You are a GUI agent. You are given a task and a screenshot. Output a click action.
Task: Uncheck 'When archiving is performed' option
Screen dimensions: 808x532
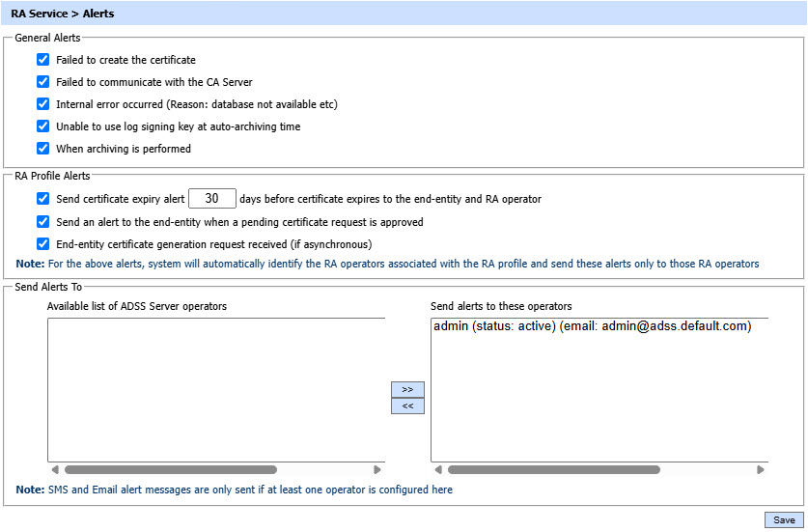coord(42,149)
